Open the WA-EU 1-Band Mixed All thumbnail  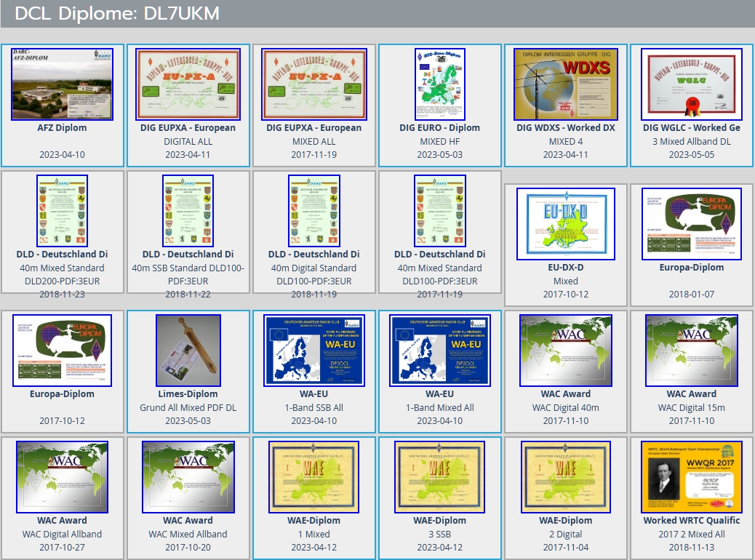coord(439,351)
